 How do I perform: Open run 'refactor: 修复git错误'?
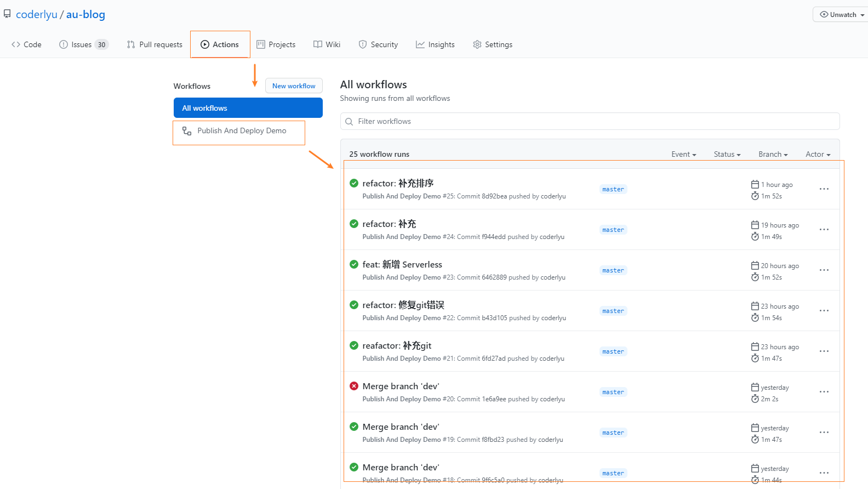pos(403,305)
